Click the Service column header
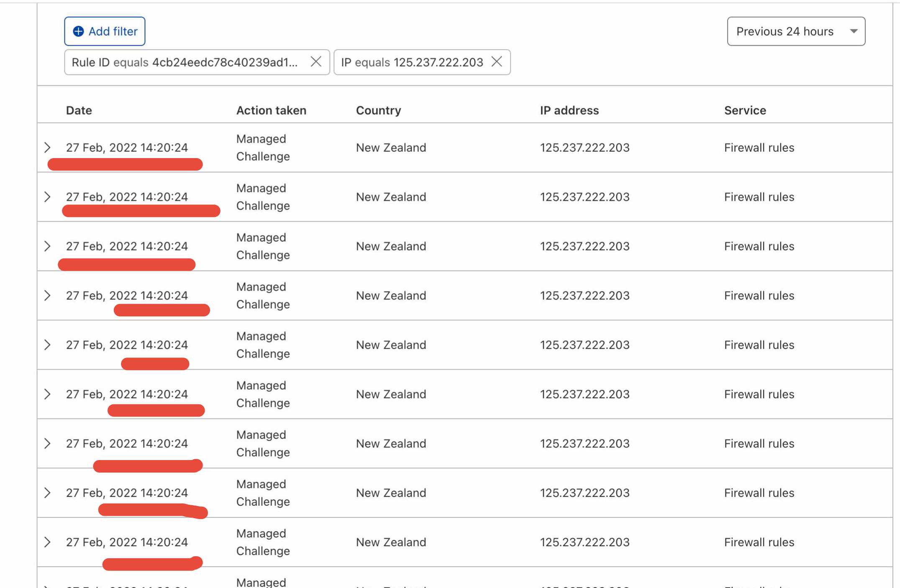Viewport: 900px width, 588px height. click(x=745, y=110)
